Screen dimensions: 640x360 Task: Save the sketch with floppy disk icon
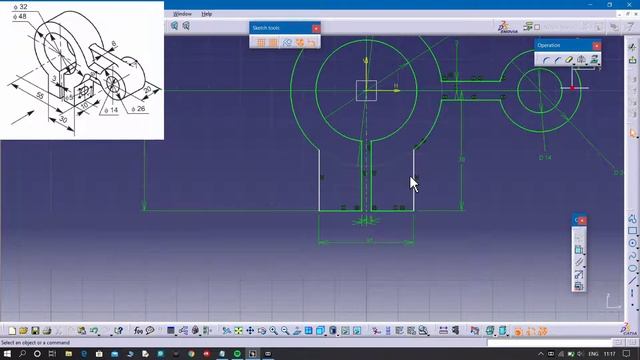pyautogui.click(x=35, y=331)
